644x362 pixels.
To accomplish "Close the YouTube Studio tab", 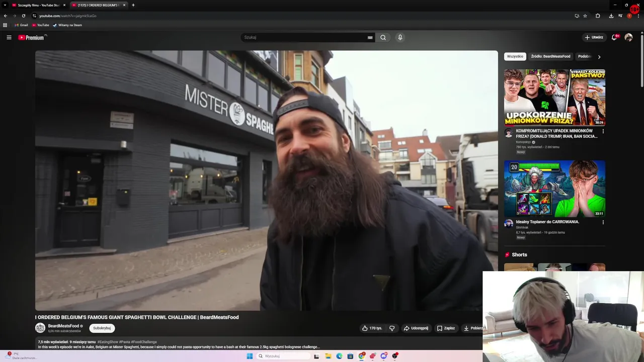I will coord(64,5).
